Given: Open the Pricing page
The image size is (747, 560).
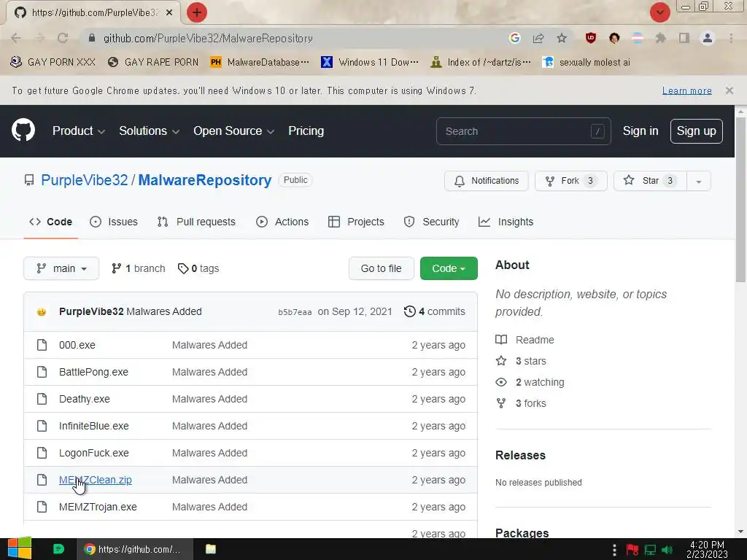Looking at the screenshot, I should click(x=306, y=131).
